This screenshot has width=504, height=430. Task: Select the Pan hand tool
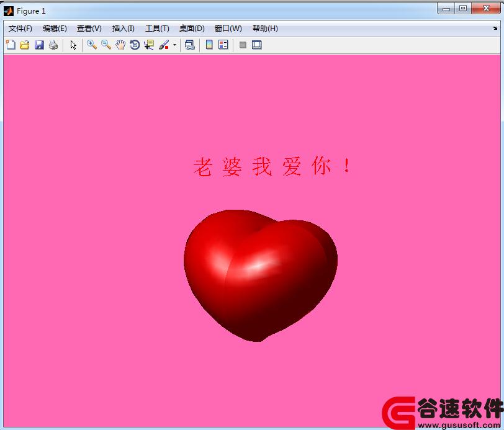tap(120, 45)
